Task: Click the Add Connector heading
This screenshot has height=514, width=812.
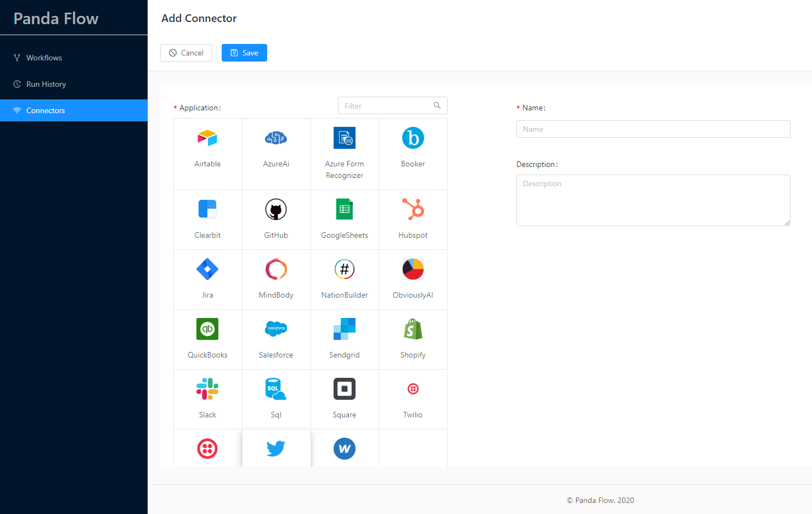Action: point(199,18)
